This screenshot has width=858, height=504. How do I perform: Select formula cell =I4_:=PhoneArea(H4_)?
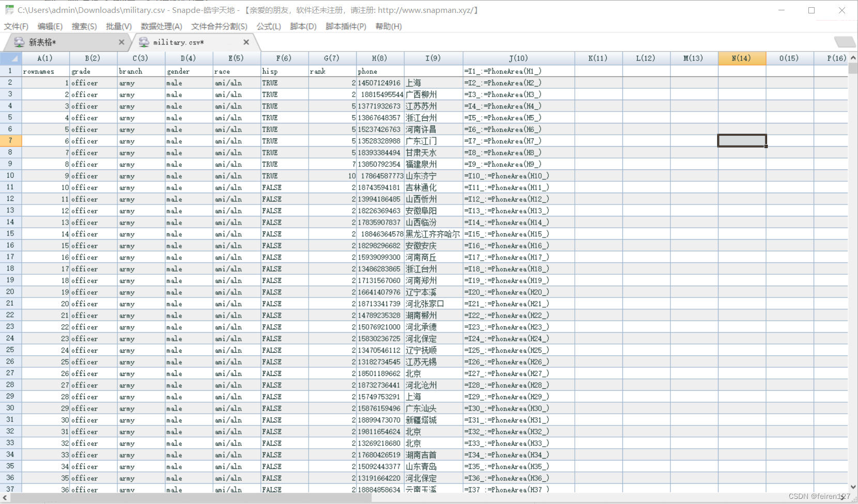pyautogui.click(x=518, y=106)
